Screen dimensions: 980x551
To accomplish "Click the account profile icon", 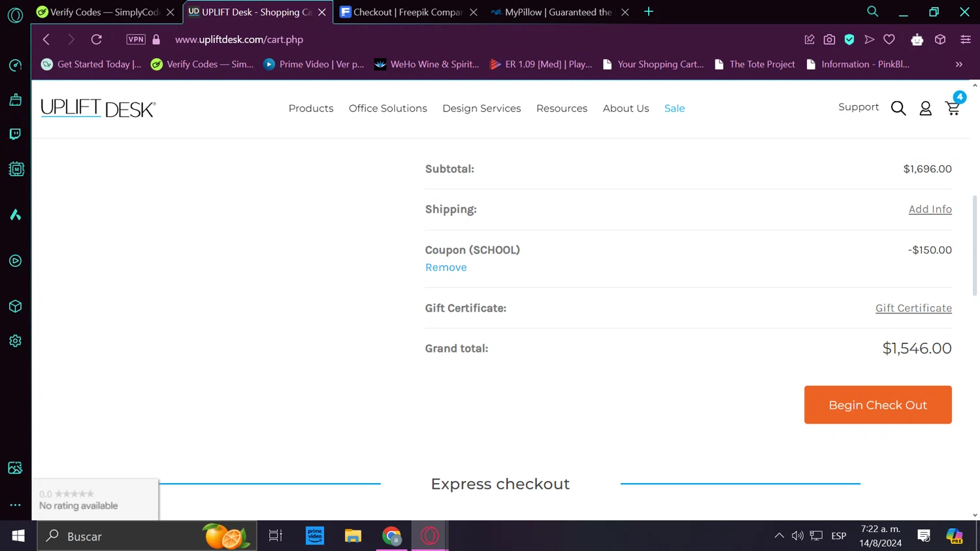I will 925,108.
